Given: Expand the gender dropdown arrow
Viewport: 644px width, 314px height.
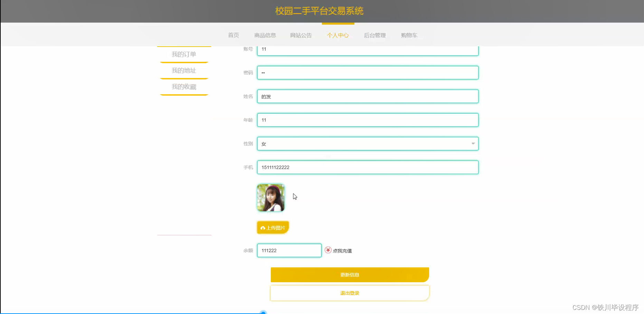Looking at the screenshot, I should pyautogui.click(x=473, y=144).
